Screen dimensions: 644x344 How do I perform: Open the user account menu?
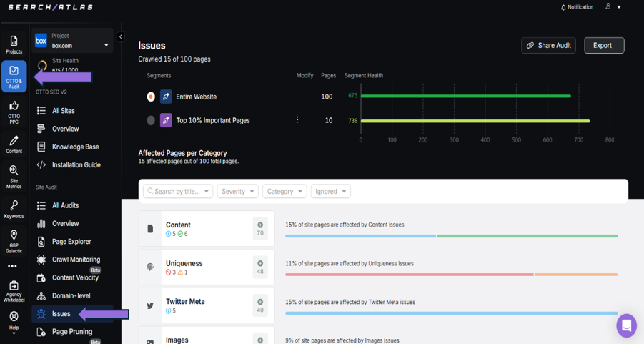613,6
